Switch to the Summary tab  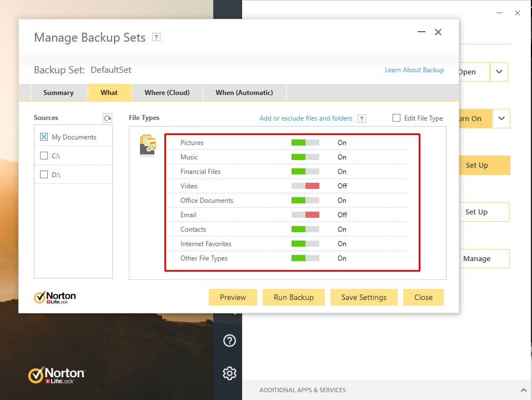click(59, 92)
